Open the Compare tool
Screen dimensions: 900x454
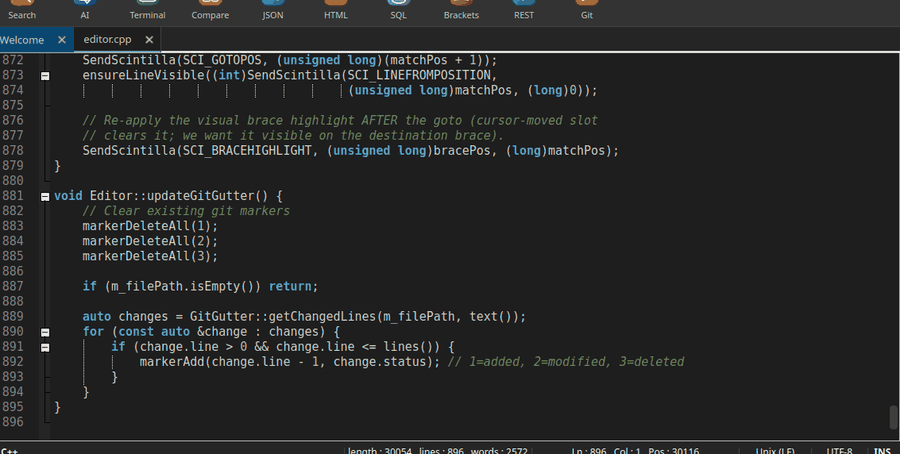(x=210, y=10)
